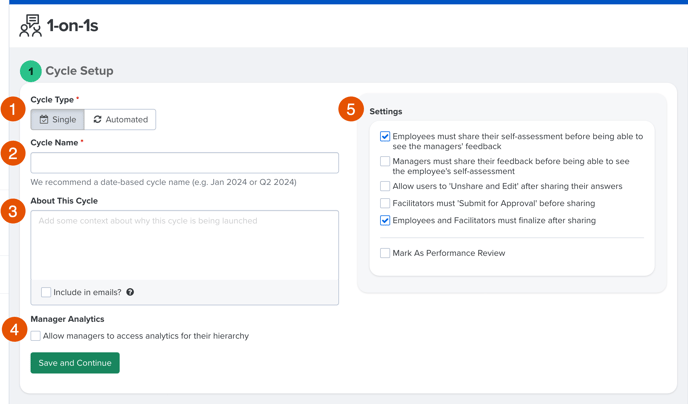This screenshot has height=404, width=688.
Task: Check Managers must share their feedback option
Action: click(x=385, y=161)
